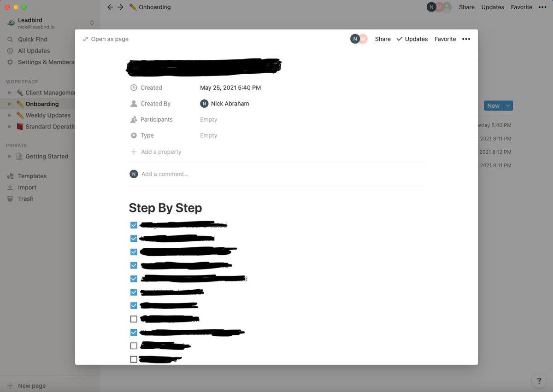The height and width of the screenshot is (392, 553).
Task: Click the All Updates clock icon
Action: tap(10, 51)
